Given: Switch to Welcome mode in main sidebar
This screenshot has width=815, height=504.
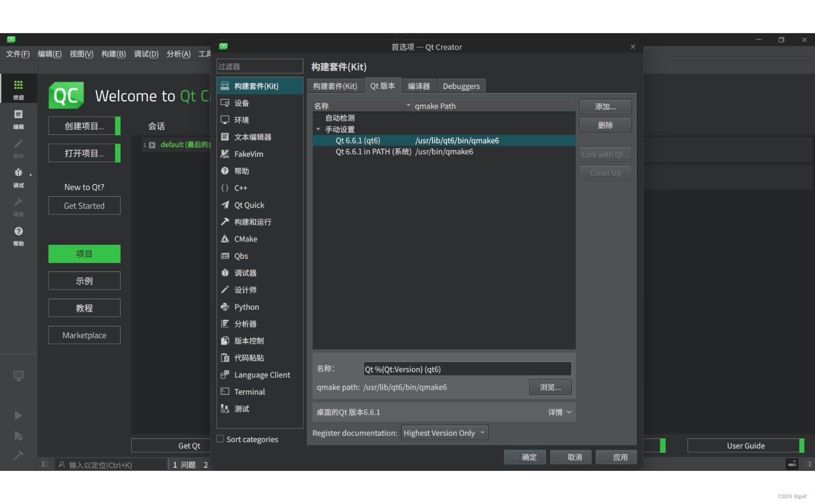Looking at the screenshot, I should click(x=19, y=89).
